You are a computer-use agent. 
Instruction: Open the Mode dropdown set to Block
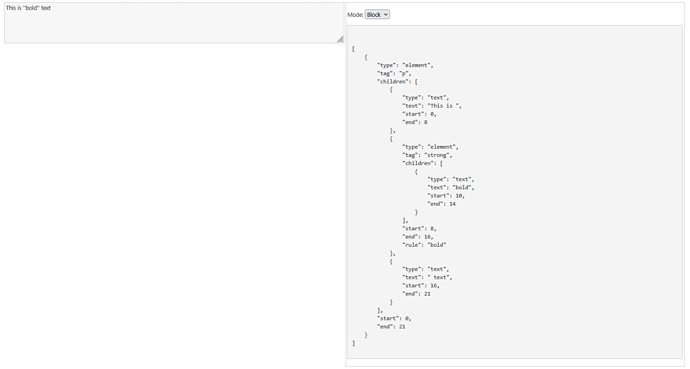coord(377,15)
